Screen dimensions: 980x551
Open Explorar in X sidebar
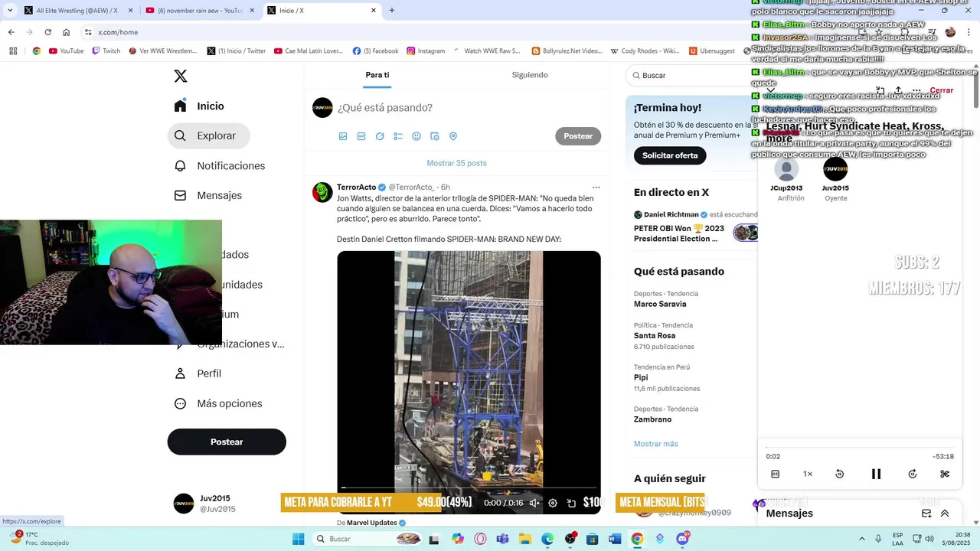tap(208, 135)
